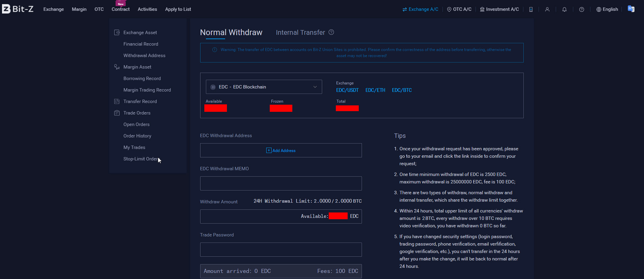Open the Contract menu
This screenshot has height=279, width=644.
tap(121, 9)
